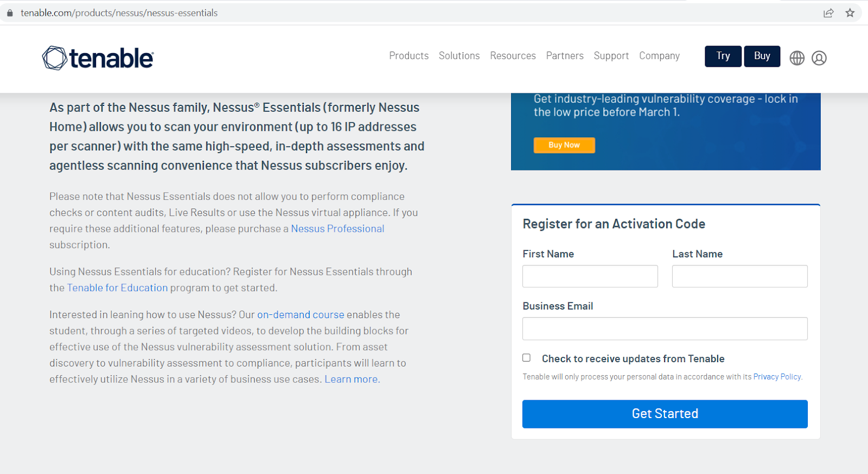Open the Privacy Policy link
868x474 pixels.
[x=777, y=377]
